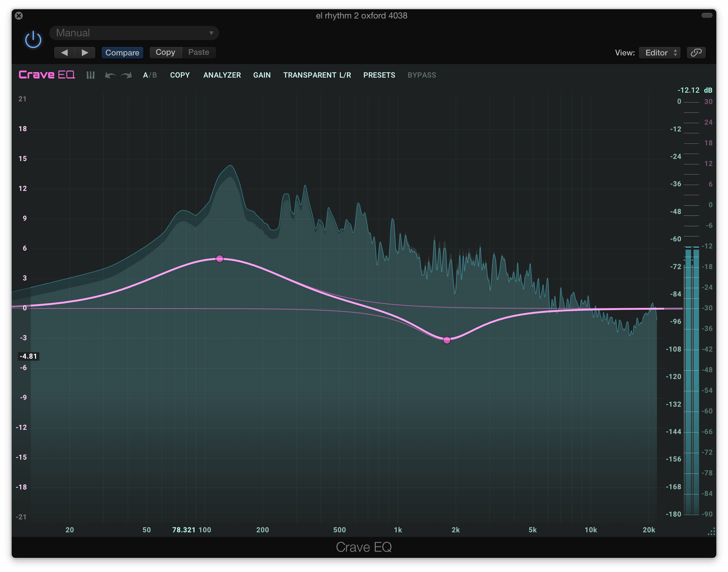The image size is (728, 572).
Task: Click the window title el rhythm 2 oxford 4038
Action: 362,16
